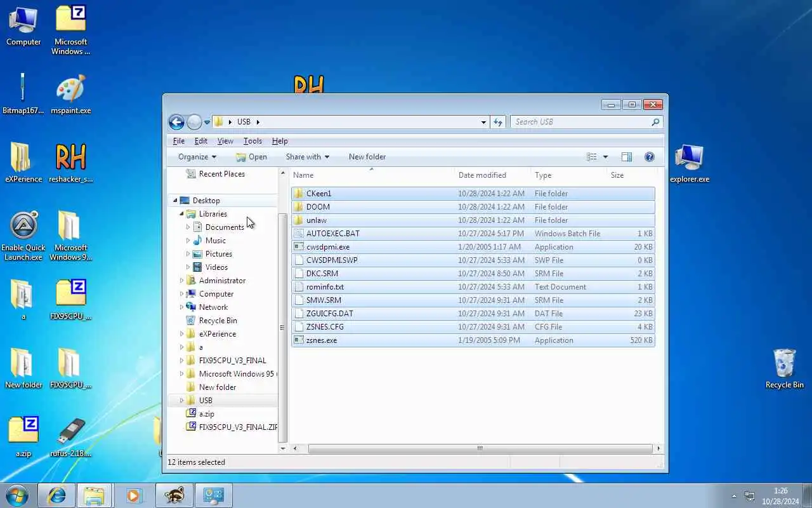Viewport: 812px width, 508px height.
Task: Select the zsnes.exe application
Action: [x=473, y=340]
